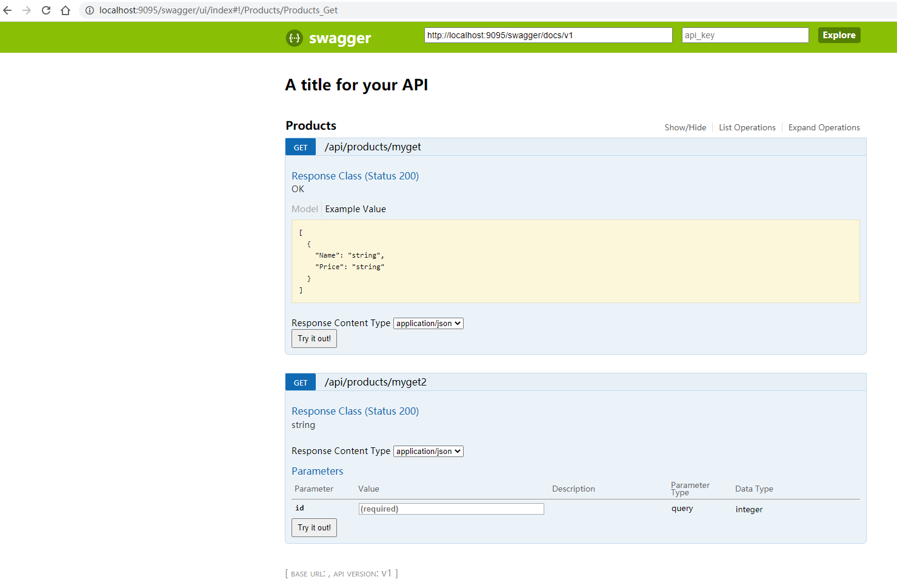Go to the browser home page icon
The image size is (897, 588).
click(x=65, y=10)
